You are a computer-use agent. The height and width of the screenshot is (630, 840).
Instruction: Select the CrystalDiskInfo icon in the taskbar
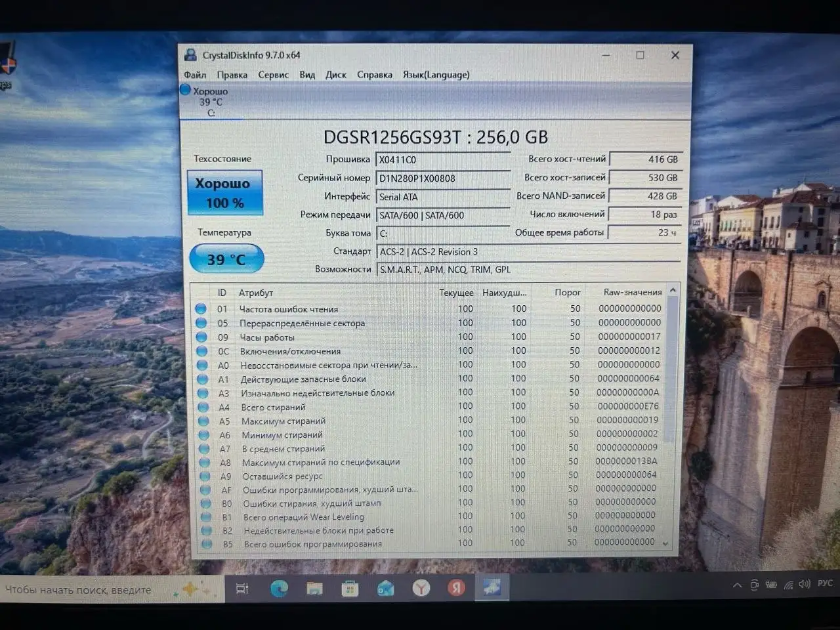(x=492, y=587)
